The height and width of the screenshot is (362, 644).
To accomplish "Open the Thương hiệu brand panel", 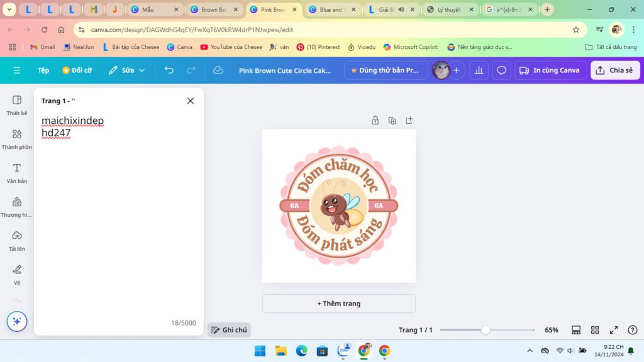I will tap(17, 207).
